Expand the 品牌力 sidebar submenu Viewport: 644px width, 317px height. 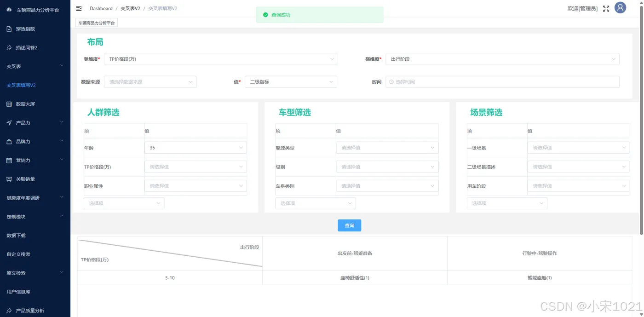35,142
